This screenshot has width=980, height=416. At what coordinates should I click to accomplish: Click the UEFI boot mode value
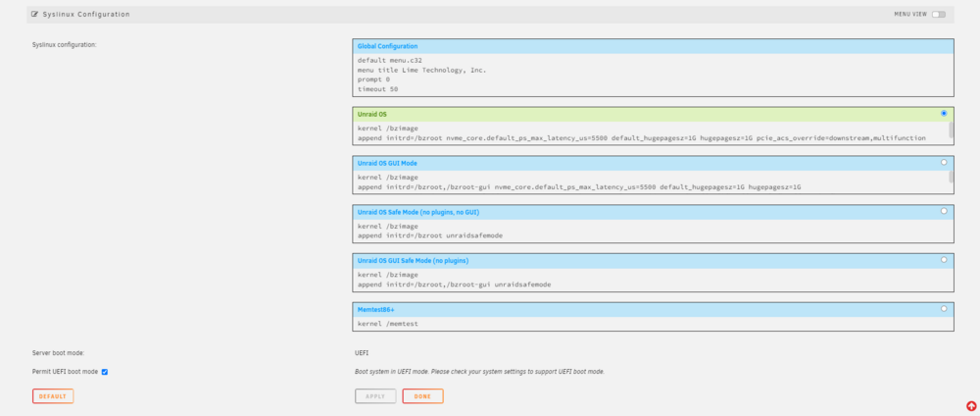pos(362,353)
